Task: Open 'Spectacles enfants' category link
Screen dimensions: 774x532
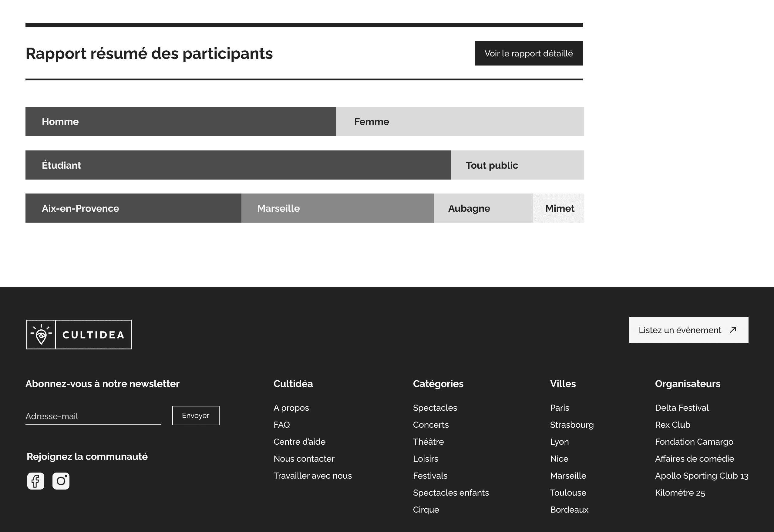Action: pos(451,493)
